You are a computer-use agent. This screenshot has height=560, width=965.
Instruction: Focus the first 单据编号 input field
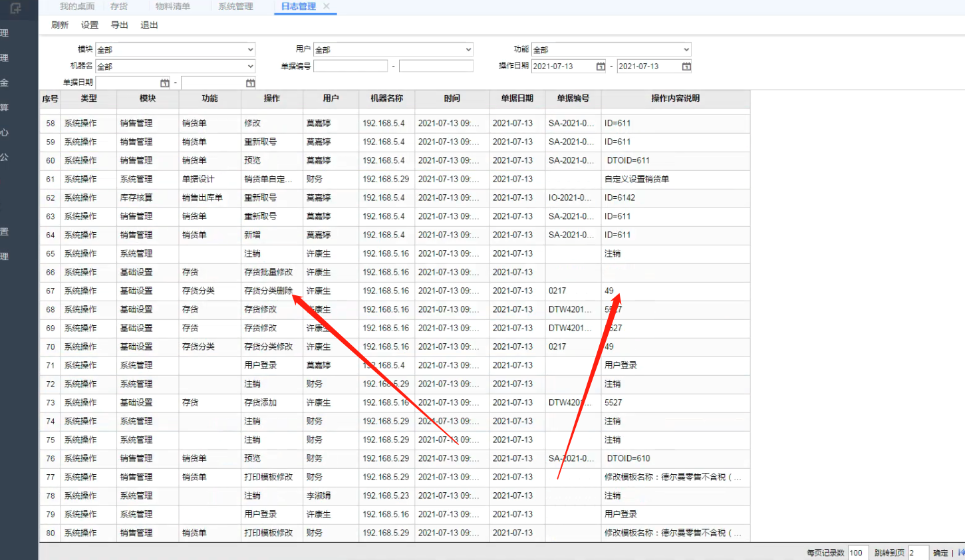tap(350, 66)
